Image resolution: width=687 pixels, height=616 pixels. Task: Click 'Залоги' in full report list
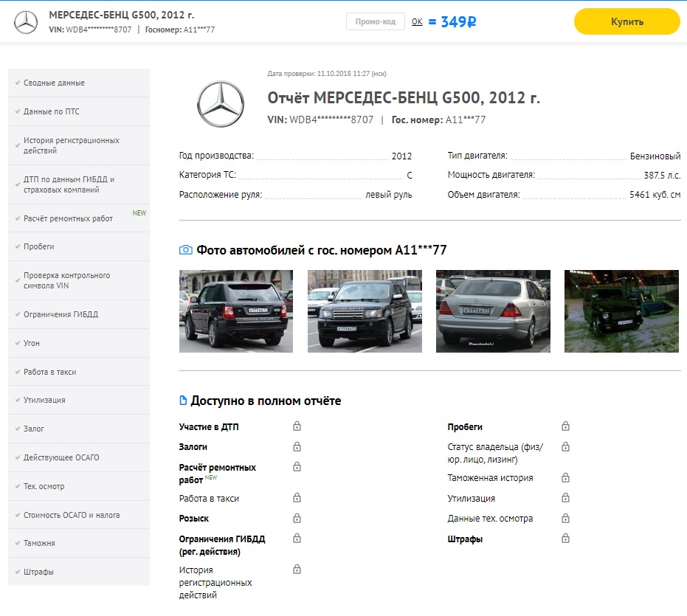(x=193, y=447)
